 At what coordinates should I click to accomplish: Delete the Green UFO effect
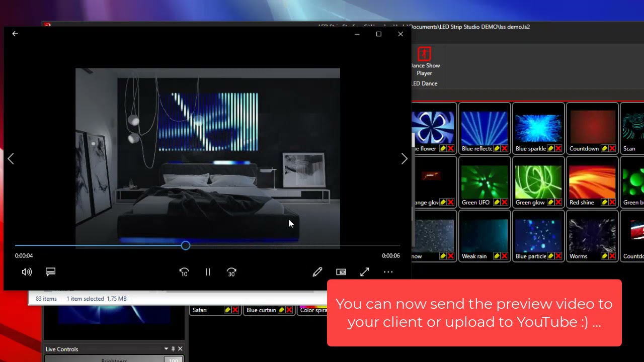click(x=504, y=203)
